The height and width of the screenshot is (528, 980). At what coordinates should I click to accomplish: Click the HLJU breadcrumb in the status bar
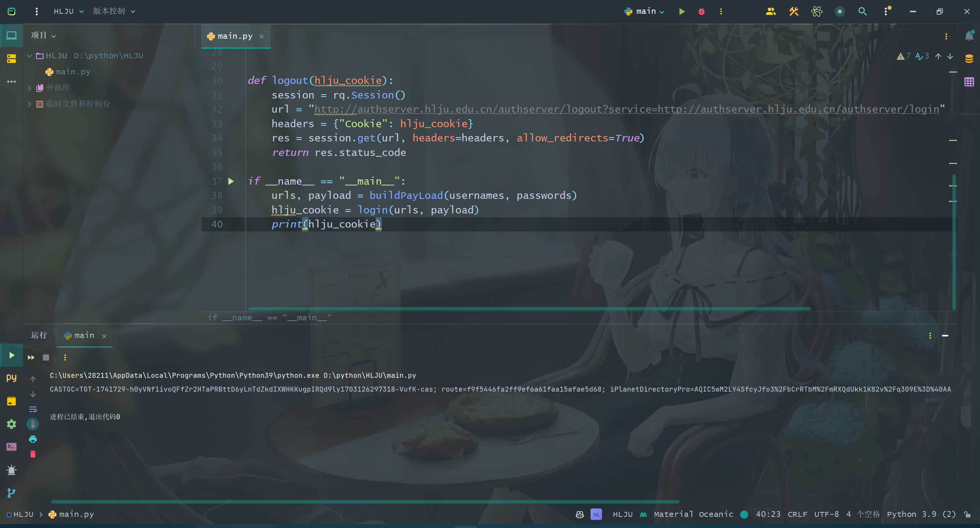(20, 515)
